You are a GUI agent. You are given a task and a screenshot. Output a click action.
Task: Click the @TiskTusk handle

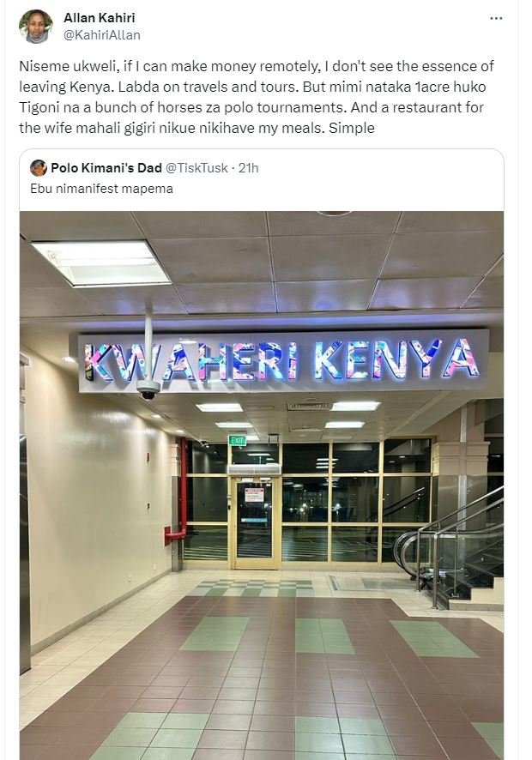[196, 168]
